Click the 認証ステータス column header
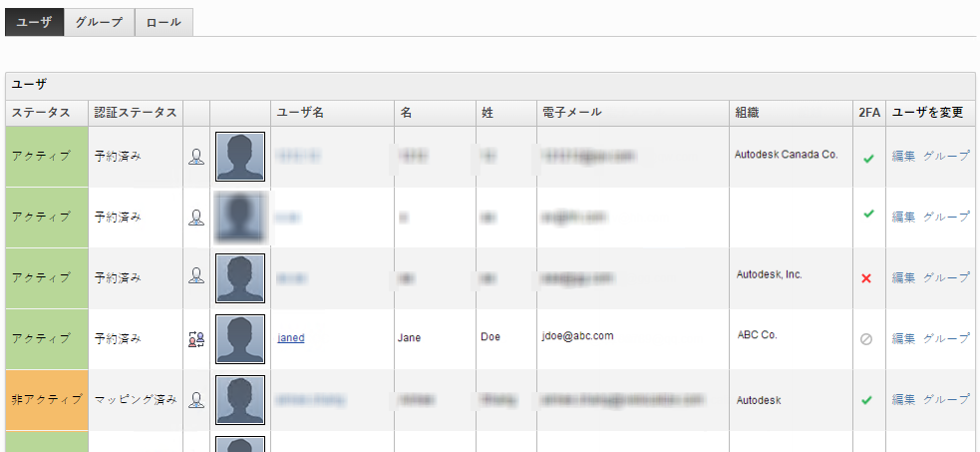Image resolution: width=980 pixels, height=452 pixels. click(136, 113)
